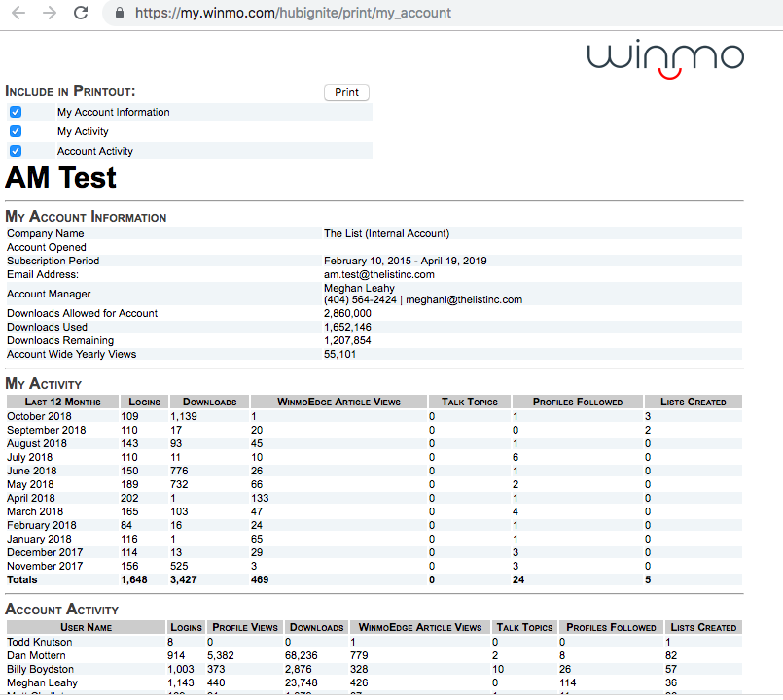Click Downloads Remaining value 1,207,854
Screen dimensions: 783x700
point(347,340)
